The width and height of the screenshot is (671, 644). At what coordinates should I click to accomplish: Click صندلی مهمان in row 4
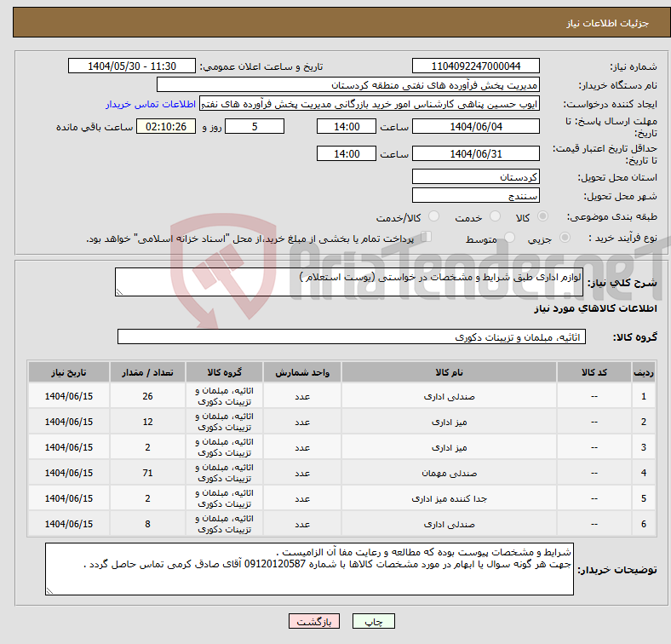(x=449, y=473)
